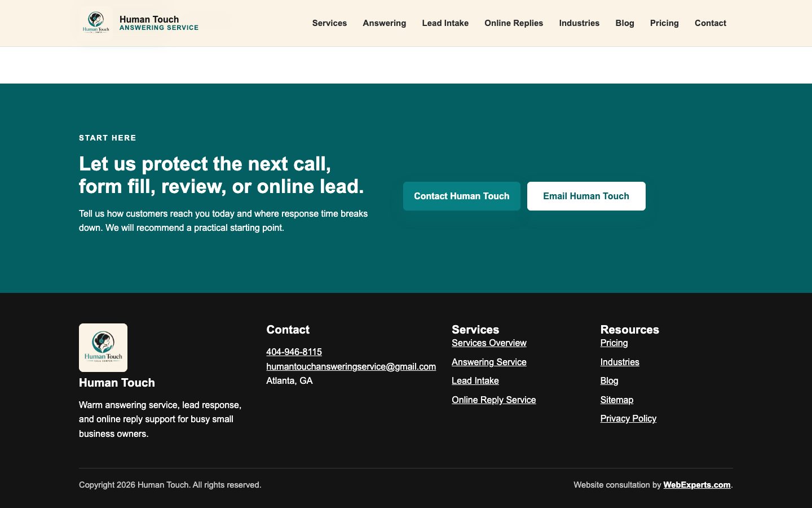The height and width of the screenshot is (508, 812).
Task: Call the 404-946-8115 phone link
Action: (294, 352)
